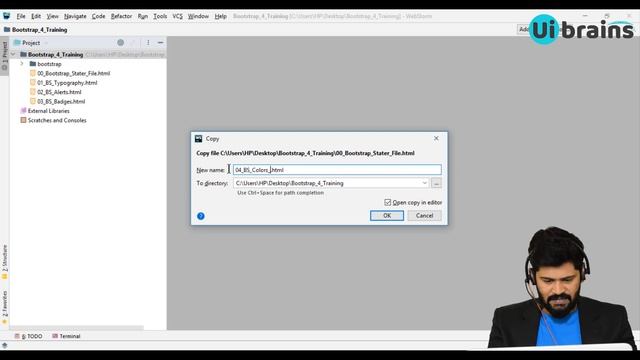Open the Favorites side tab
This screenshot has width=640, height=360.
[4, 307]
